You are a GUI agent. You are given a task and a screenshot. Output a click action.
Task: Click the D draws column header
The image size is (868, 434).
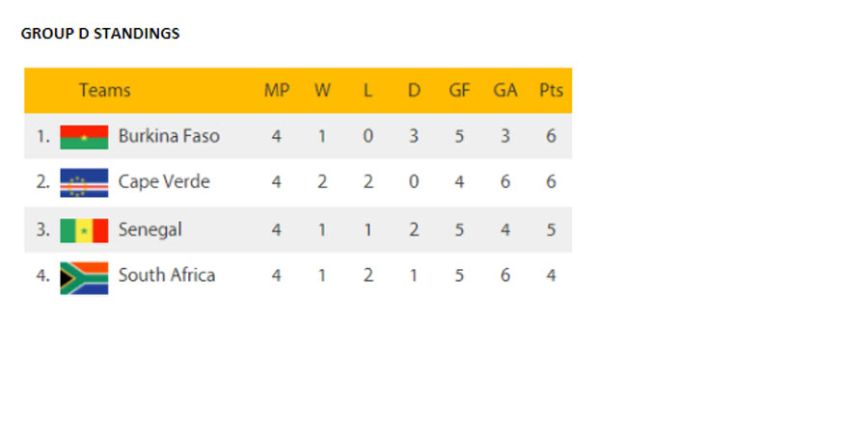tap(414, 91)
